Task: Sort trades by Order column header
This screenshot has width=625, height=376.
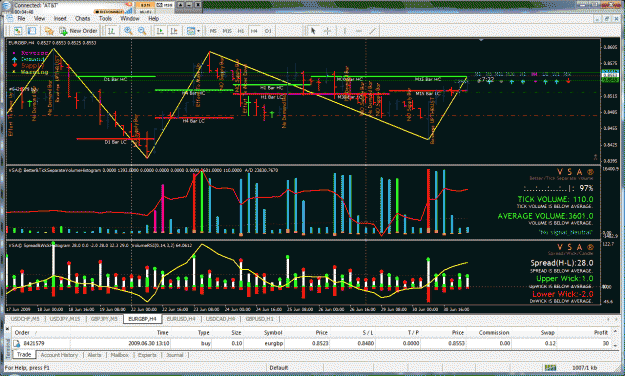Action: [22, 333]
